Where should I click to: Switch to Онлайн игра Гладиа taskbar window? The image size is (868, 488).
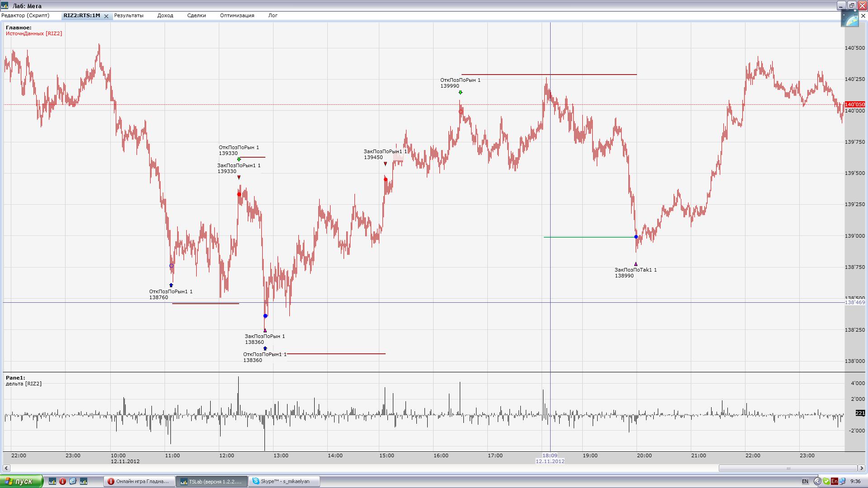[x=139, y=481]
